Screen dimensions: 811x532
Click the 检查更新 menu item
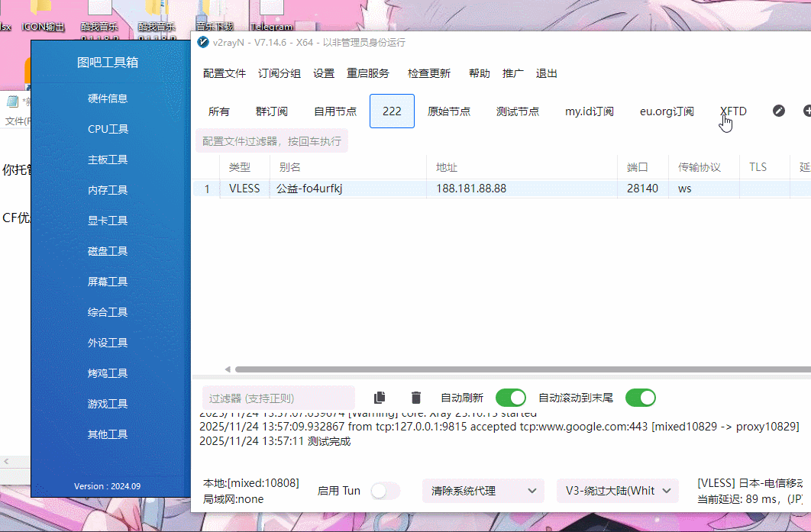(x=428, y=73)
